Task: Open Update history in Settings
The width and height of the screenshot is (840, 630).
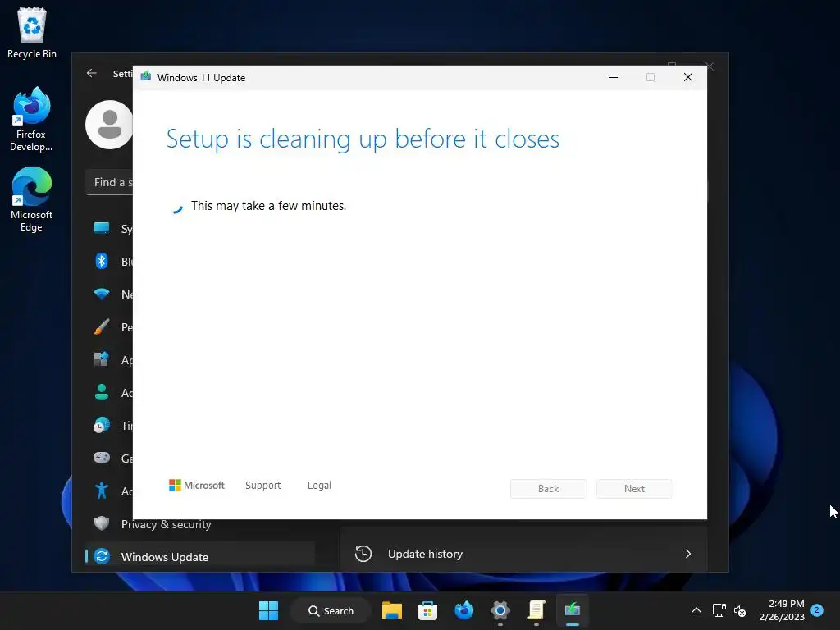Action: tap(524, 554)
